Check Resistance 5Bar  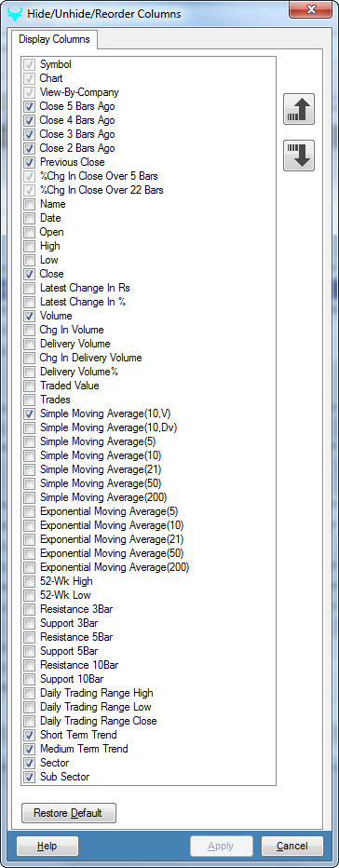pos(30,638)
